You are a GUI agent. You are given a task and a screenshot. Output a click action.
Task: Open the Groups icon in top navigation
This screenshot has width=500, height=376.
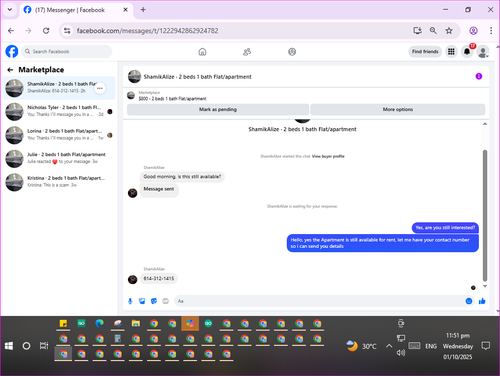coord(292,52)
